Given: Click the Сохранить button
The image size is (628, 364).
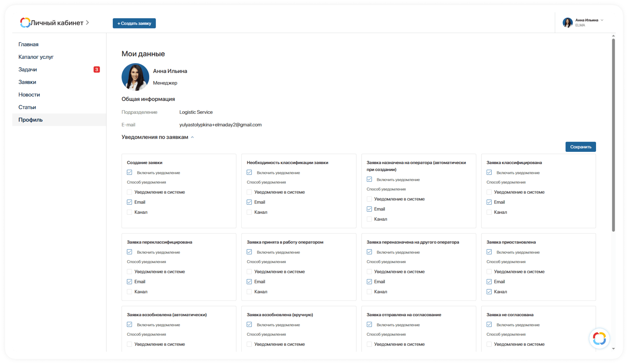Looking at the screenshot, I should (x=580, y=147).
